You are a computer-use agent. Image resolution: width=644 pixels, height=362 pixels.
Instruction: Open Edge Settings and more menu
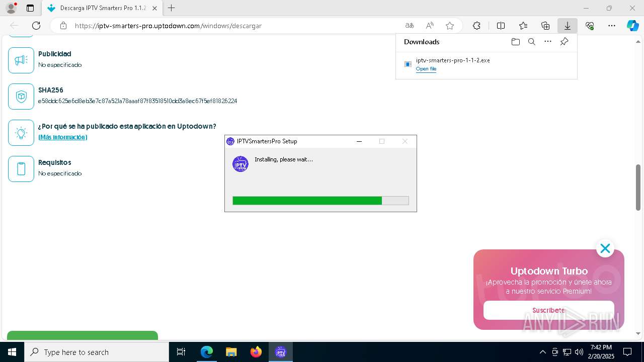point(612,26)
